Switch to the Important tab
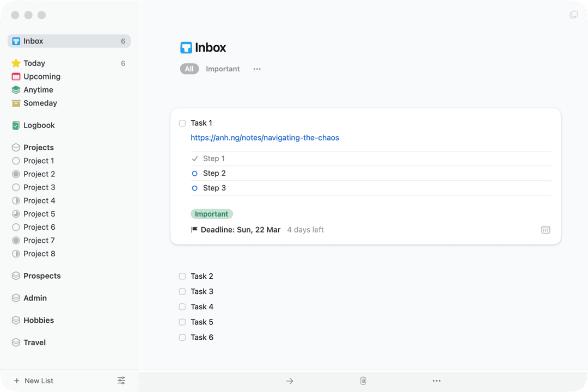 [223, 69]
